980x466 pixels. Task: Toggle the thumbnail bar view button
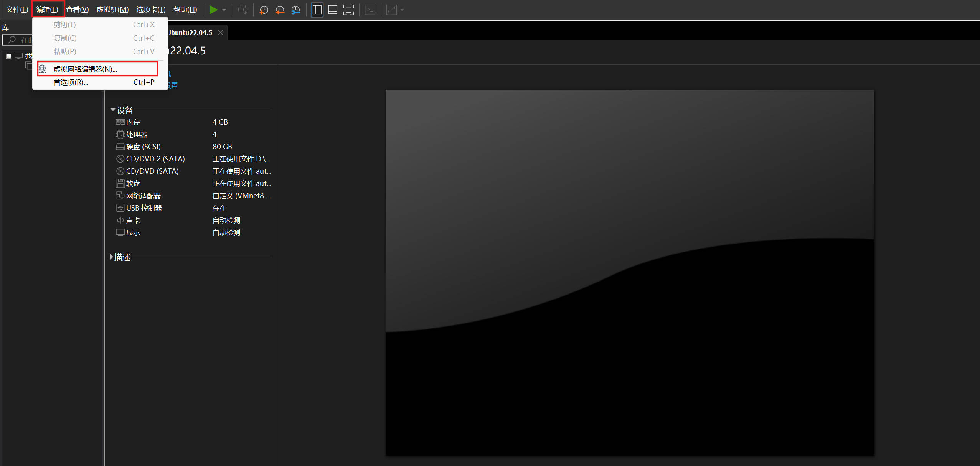pos(333,10)
